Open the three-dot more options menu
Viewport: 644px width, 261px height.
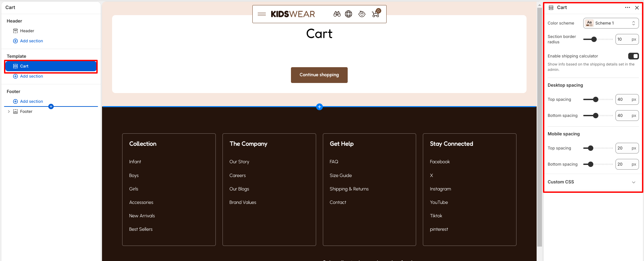pos(628,7)
